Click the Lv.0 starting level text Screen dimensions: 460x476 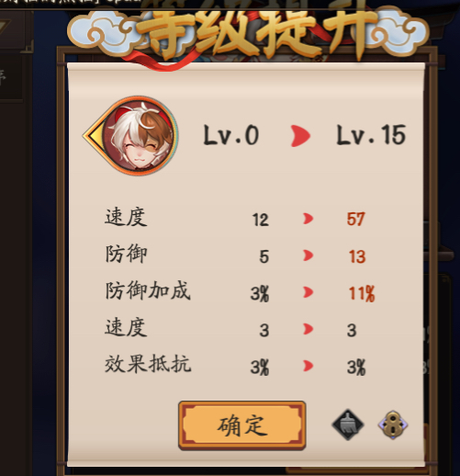pyautogui.click(x=231, y=135)
